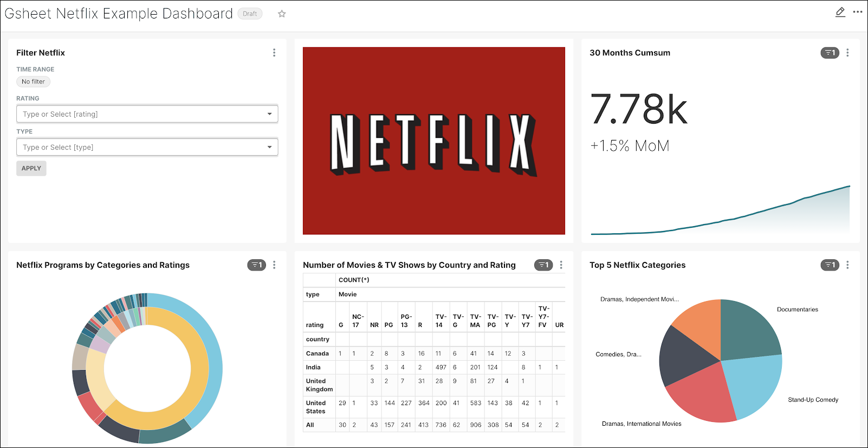Click the Stand-Up Comedy pie label
Screen dimensions: 868x448
point(813,400)
